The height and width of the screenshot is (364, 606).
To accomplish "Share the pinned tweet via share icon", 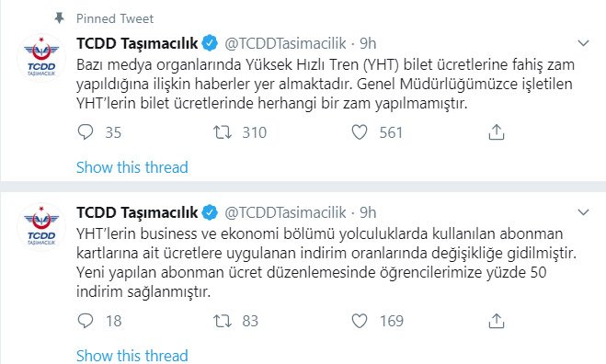I will click(x=497, y=132).
